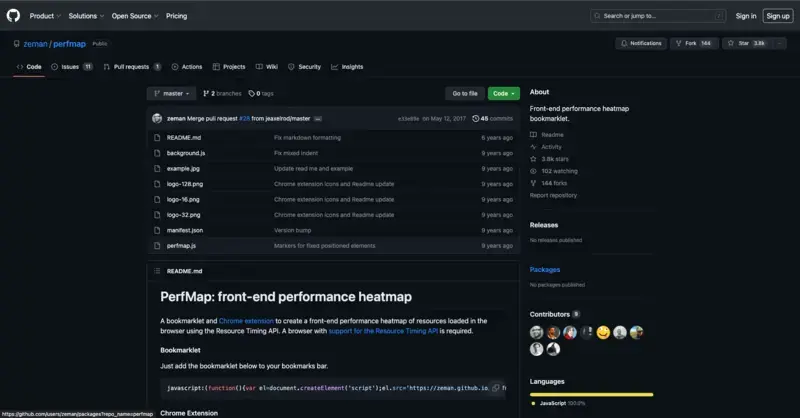Image resolution: width=800 pixels, height=418 pixels.
Task: Click the zeman commit author avatar
Action: click(x=157, y=118)
